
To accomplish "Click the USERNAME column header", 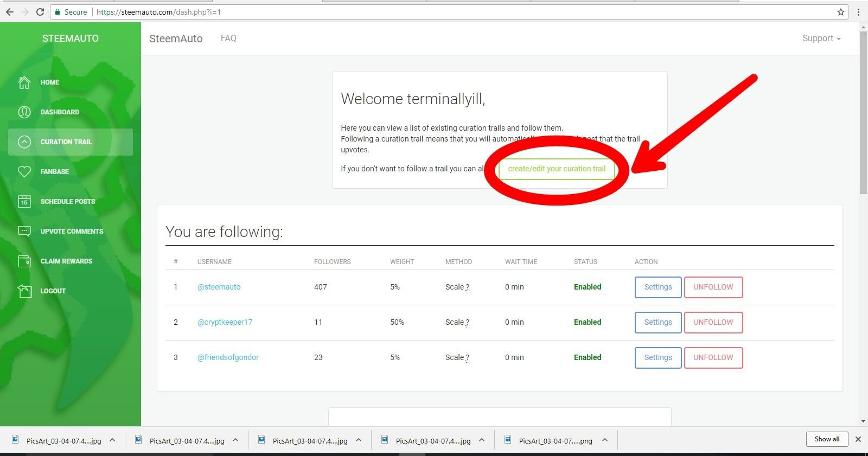I will point(214,262).
